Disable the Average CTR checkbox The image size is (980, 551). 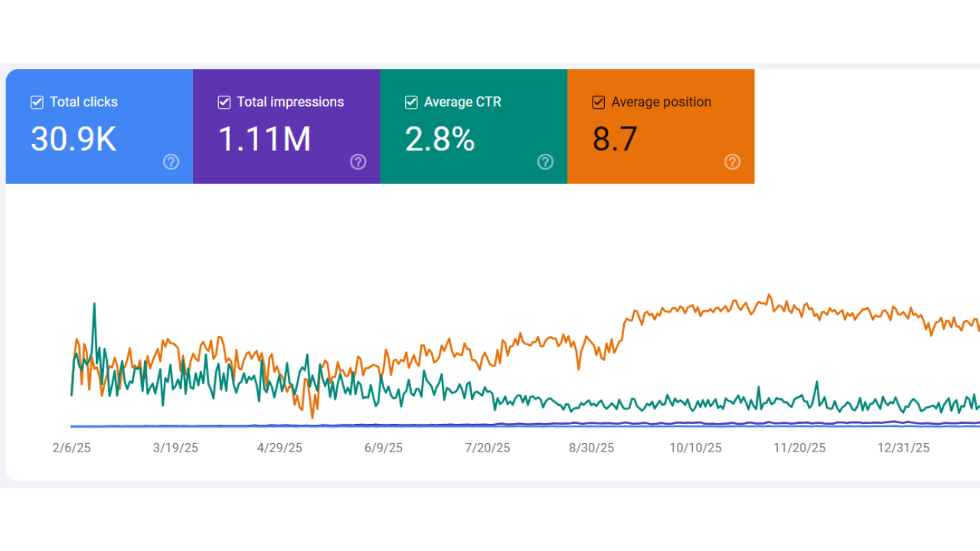(411, 103)
